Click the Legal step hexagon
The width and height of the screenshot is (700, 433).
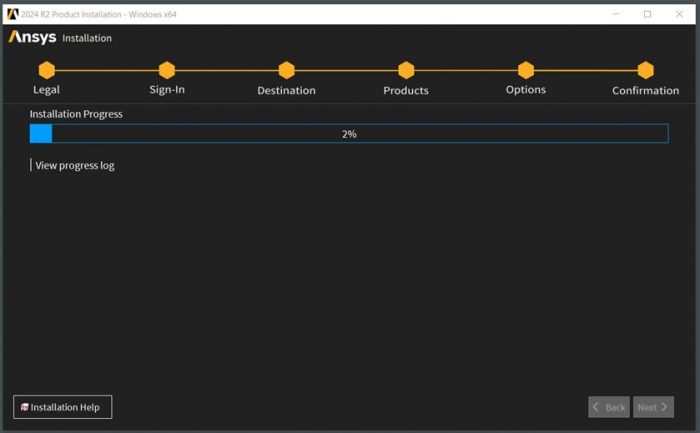(x=46, y=70)
